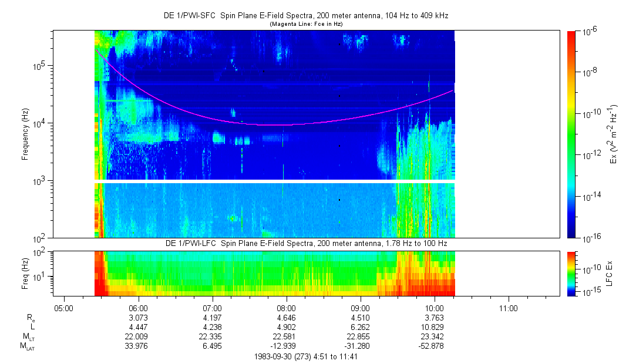Select the 05:00 time axis label
This screenshot has height=364, width=636.
tap(63, 308)
